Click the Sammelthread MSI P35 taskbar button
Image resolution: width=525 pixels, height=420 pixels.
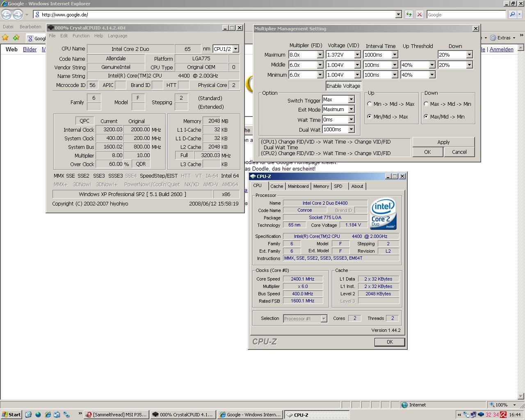coord(116,415)
